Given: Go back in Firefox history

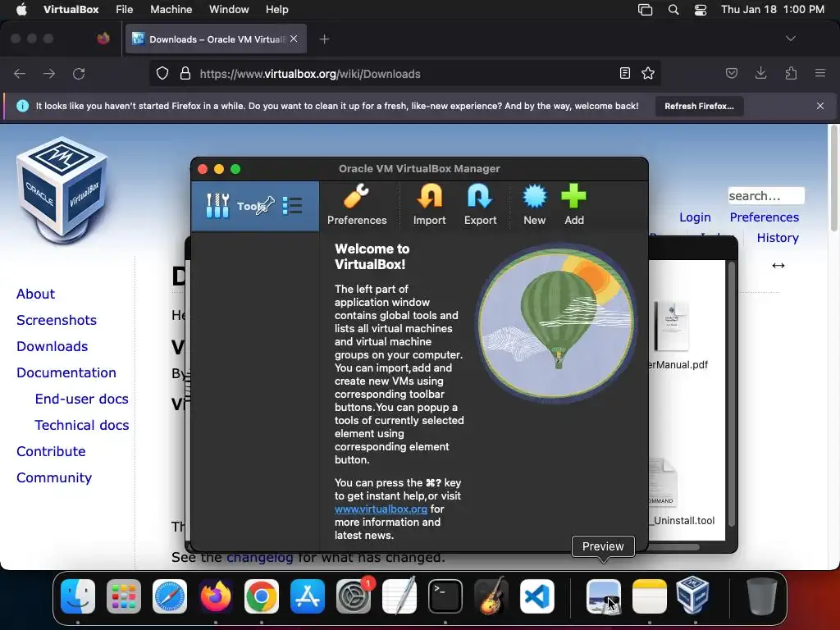Looking at the screenshot, I should click(20, 73).
